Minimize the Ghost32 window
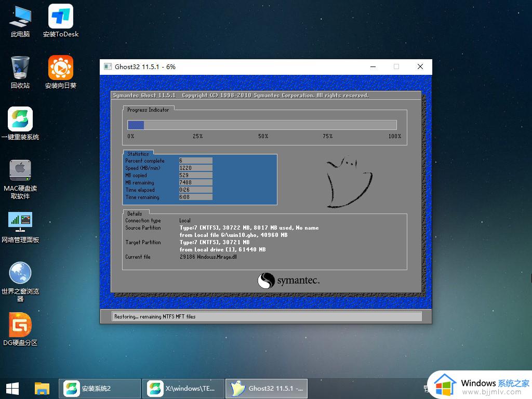Viewport: 532px width, 399px height. pos(373,67)
